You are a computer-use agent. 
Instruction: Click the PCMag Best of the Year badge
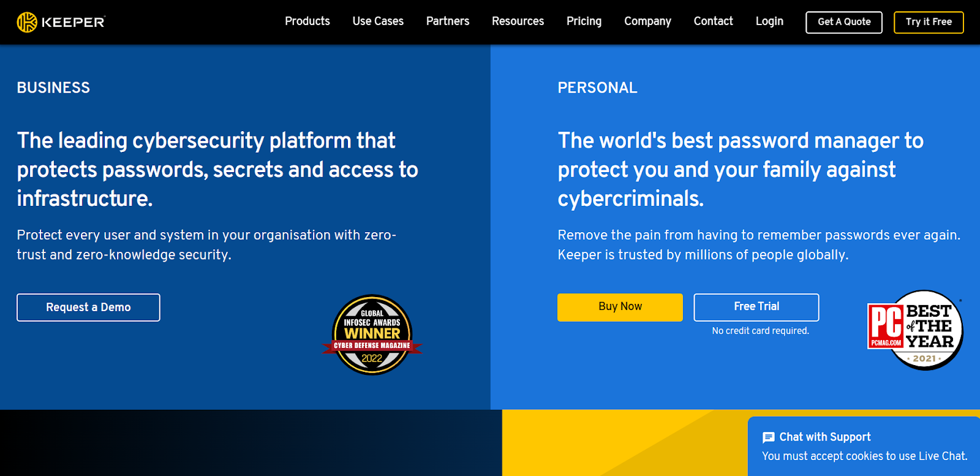915,330
